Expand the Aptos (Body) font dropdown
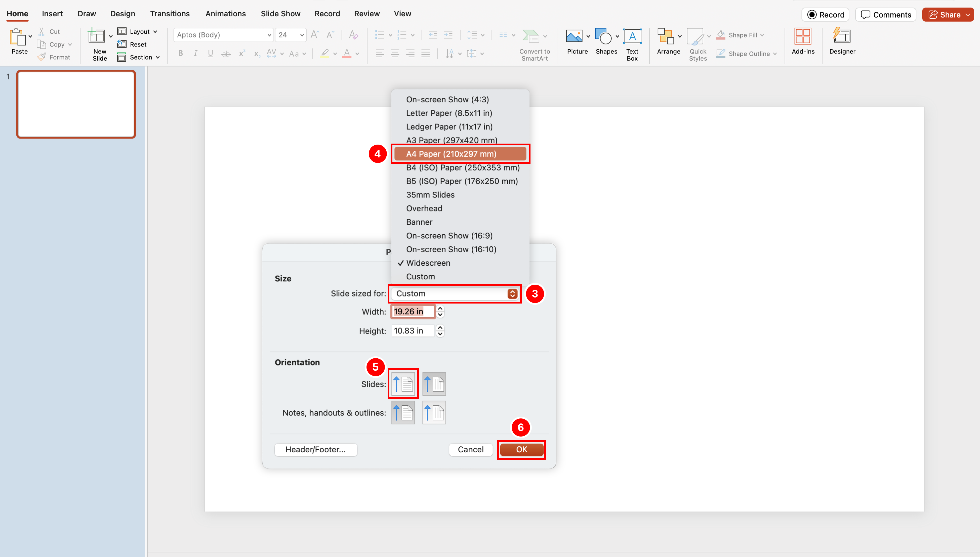This screenshot has height=557, width=980. coord(269,35)
